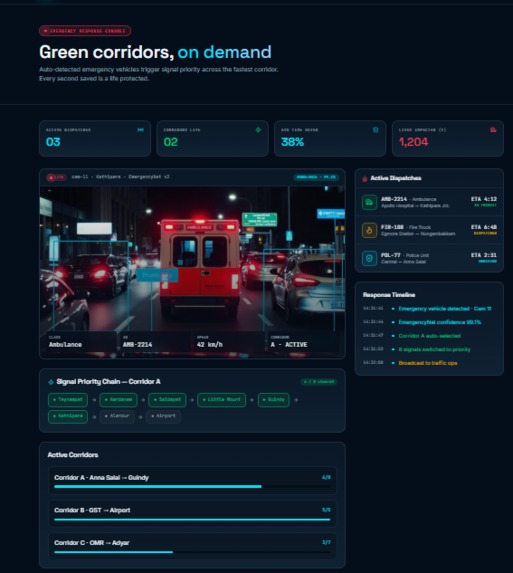The height and width of the screenshot is (573, 513).
Task: Select the Alandur signal chip
Action: point(117,416)
